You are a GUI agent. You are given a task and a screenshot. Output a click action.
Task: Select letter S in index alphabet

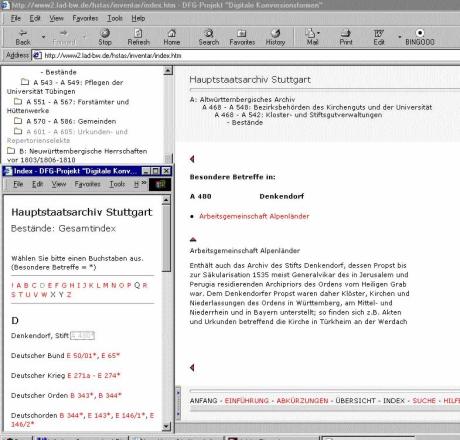[x=13, y=295]
